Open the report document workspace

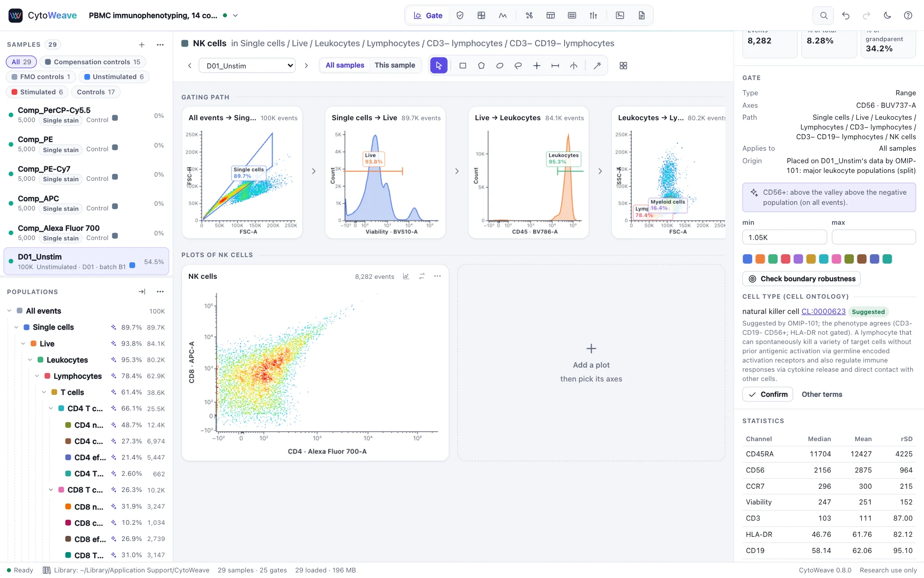pyautogui.click(x=641, y=15)
